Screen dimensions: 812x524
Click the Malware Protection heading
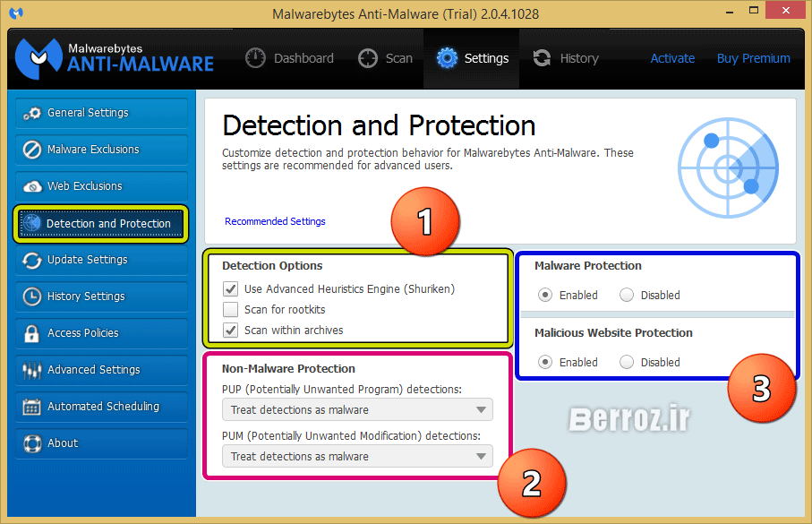(588, 266)
